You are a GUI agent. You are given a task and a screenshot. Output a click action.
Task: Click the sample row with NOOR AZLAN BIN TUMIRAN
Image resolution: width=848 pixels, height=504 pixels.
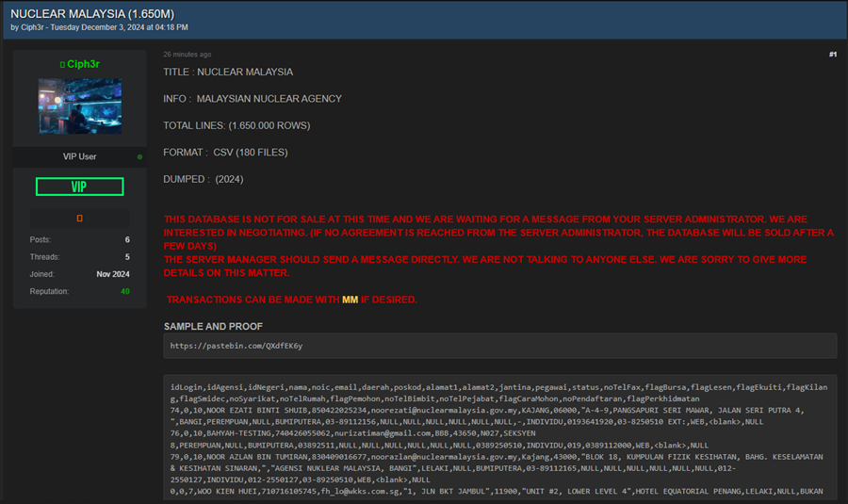click(497, 468)
